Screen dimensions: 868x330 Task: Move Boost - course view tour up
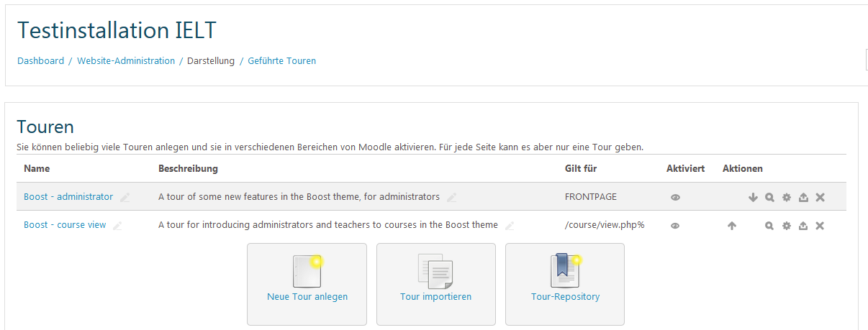[732, 226]
